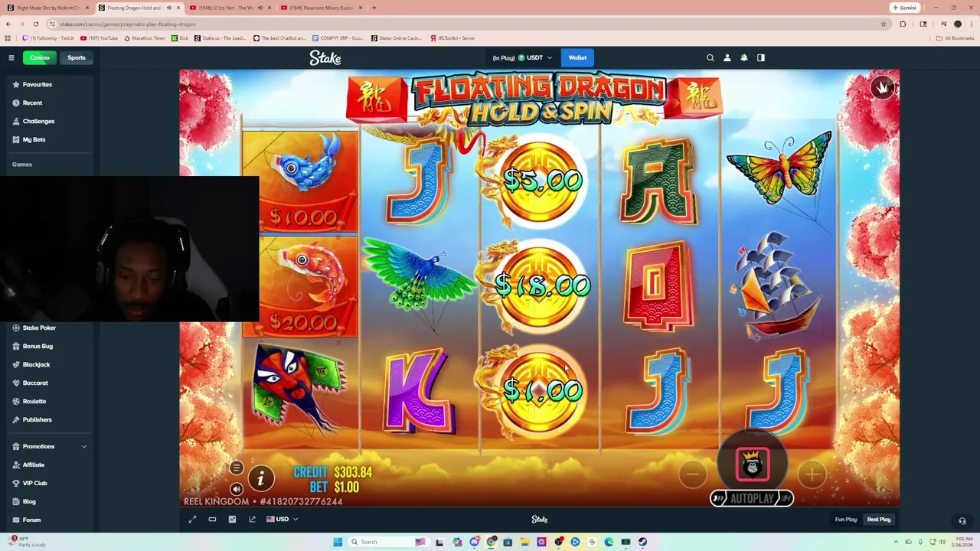Open the game menu hamburger icon
The image size is (980, 551).
pos(236,468)
